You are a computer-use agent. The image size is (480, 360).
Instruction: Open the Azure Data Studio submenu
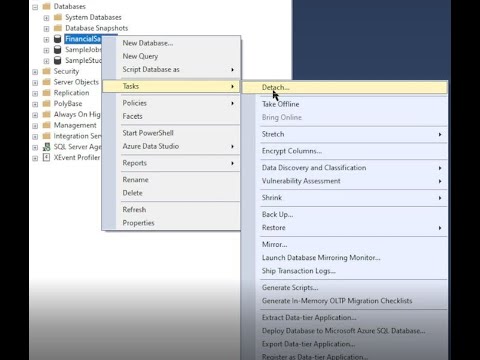[x=171, y=146]
